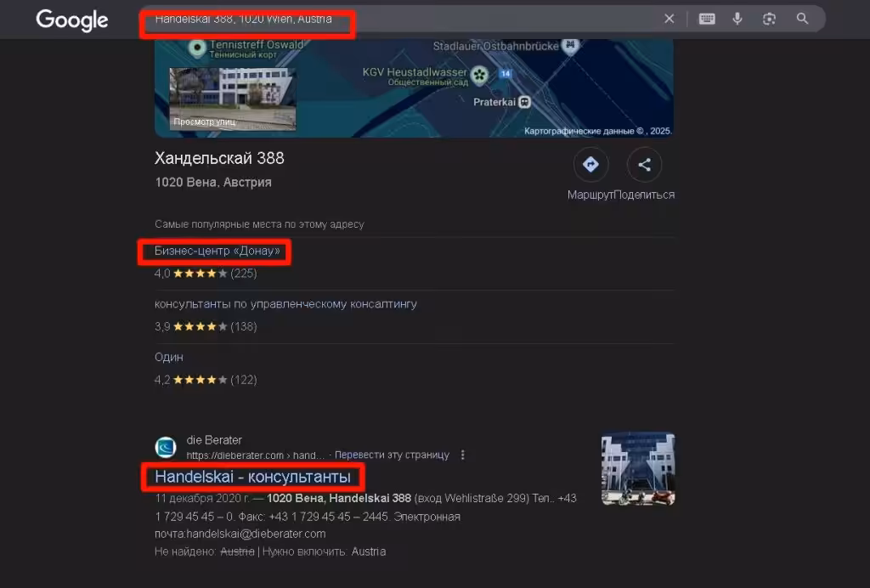
Task: Select the Stadlauer Ostbahnbrücke landmark pin
Action: (x=570, y=46)
